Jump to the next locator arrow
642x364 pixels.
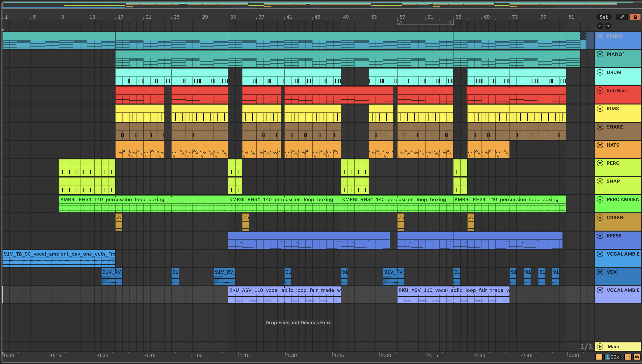(608, 26)
